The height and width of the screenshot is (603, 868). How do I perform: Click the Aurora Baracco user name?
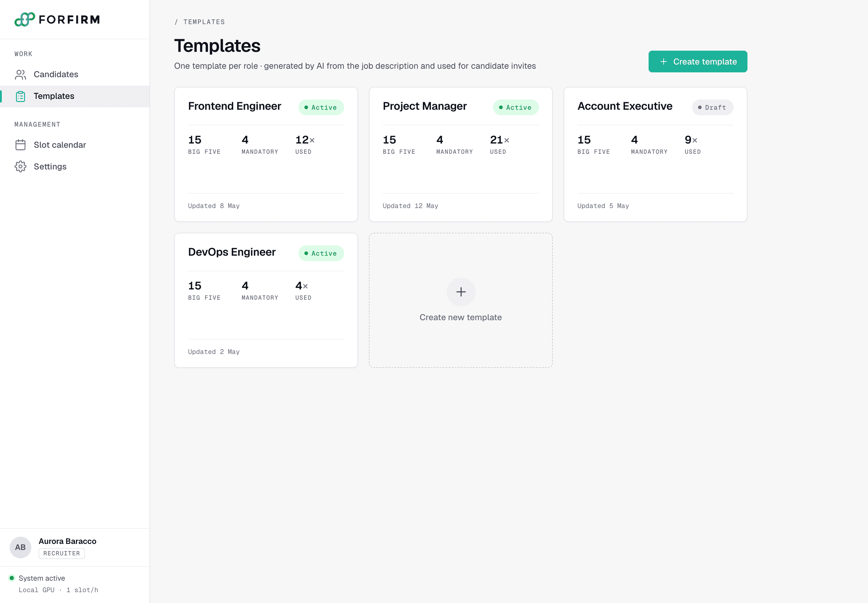[x=67, y=541]
